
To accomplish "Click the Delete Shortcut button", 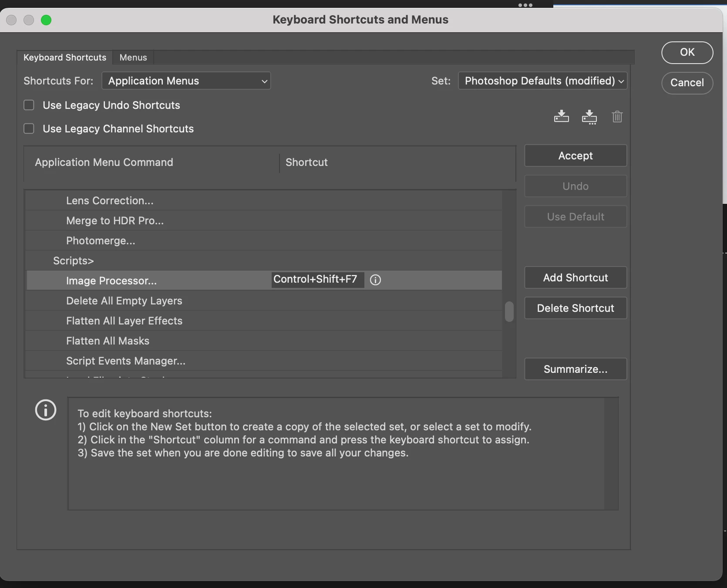I will [576, 308].
